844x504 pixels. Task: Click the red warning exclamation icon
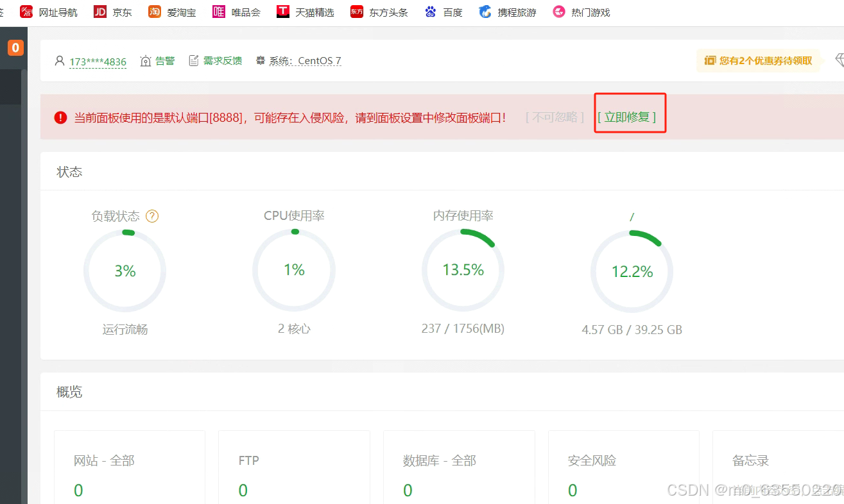(x=60, y=117)
